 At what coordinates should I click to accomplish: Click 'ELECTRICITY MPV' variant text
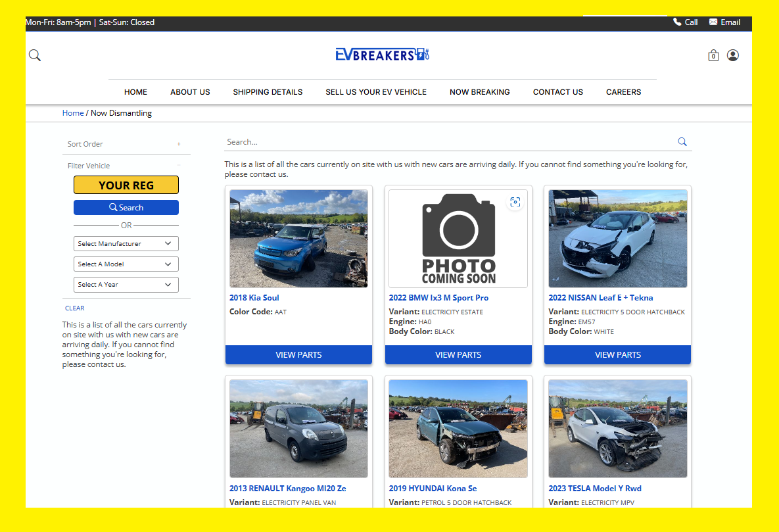pos(607,502)
